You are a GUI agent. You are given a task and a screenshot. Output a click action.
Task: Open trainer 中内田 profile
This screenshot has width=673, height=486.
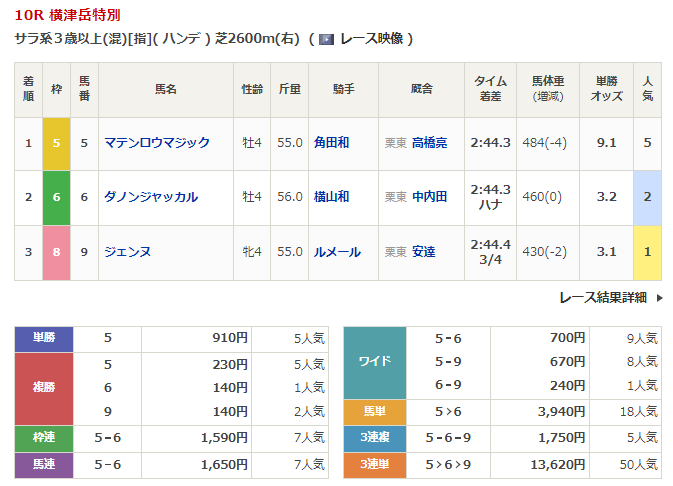tap(429, 197)
